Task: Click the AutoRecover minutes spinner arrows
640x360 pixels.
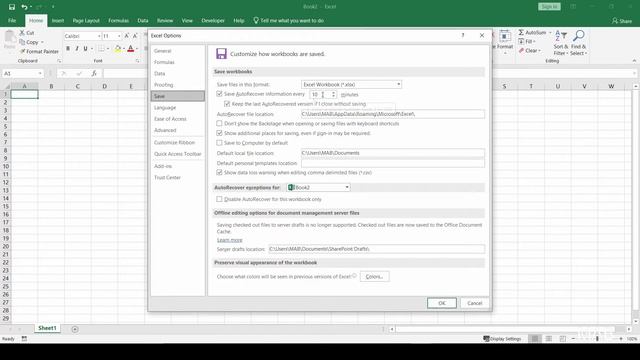Action: coord(333,94)
